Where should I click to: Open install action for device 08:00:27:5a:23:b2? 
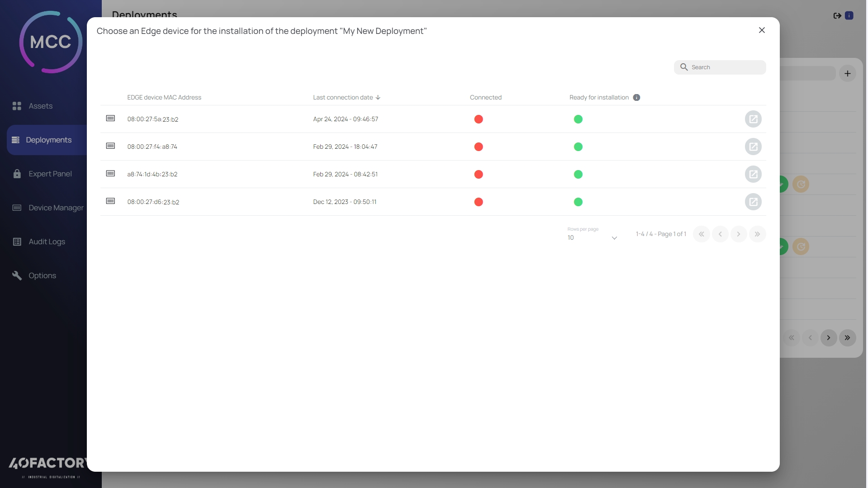coord(753,119)
